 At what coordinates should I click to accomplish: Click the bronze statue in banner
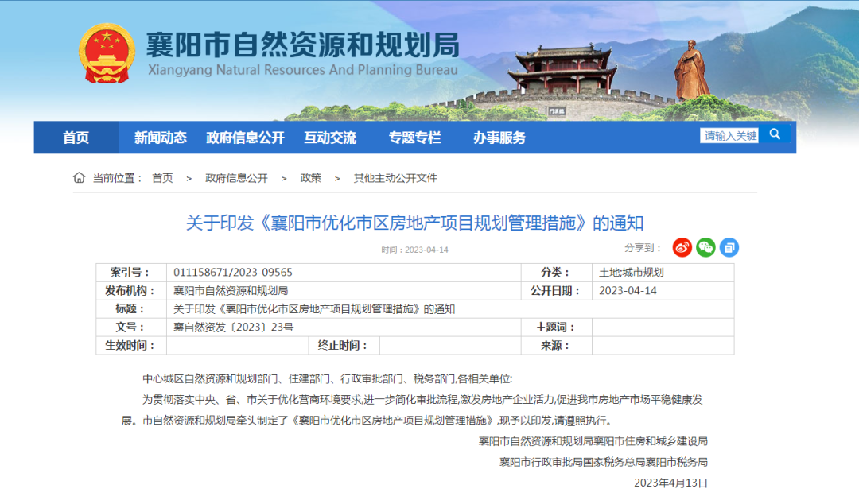coord(691,70)
